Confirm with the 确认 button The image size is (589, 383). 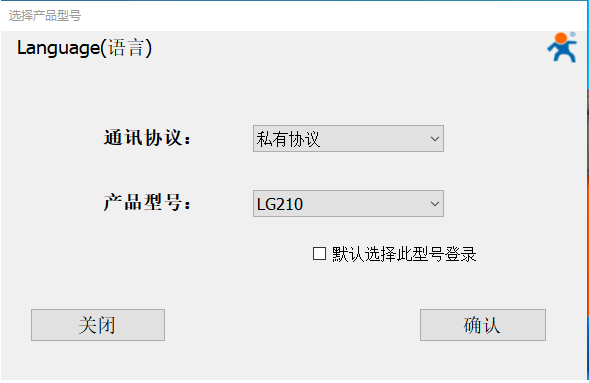[x=483, y=325]
